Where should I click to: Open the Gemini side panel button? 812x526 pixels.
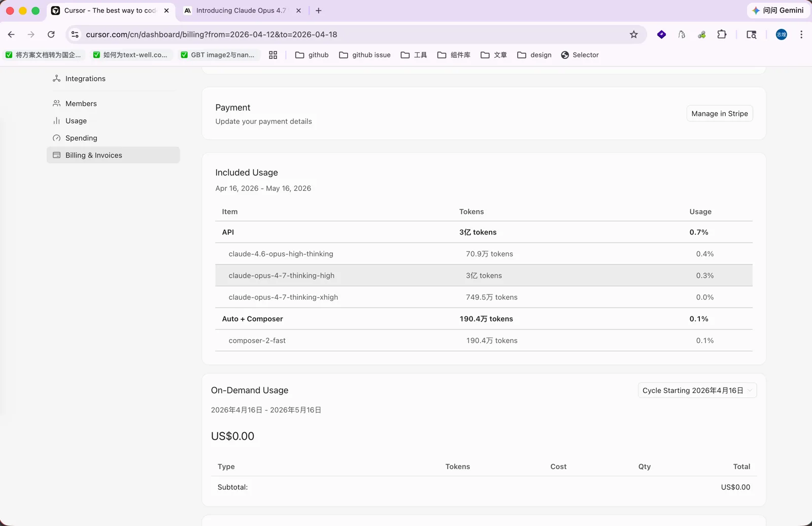click(x=778, y=10)
